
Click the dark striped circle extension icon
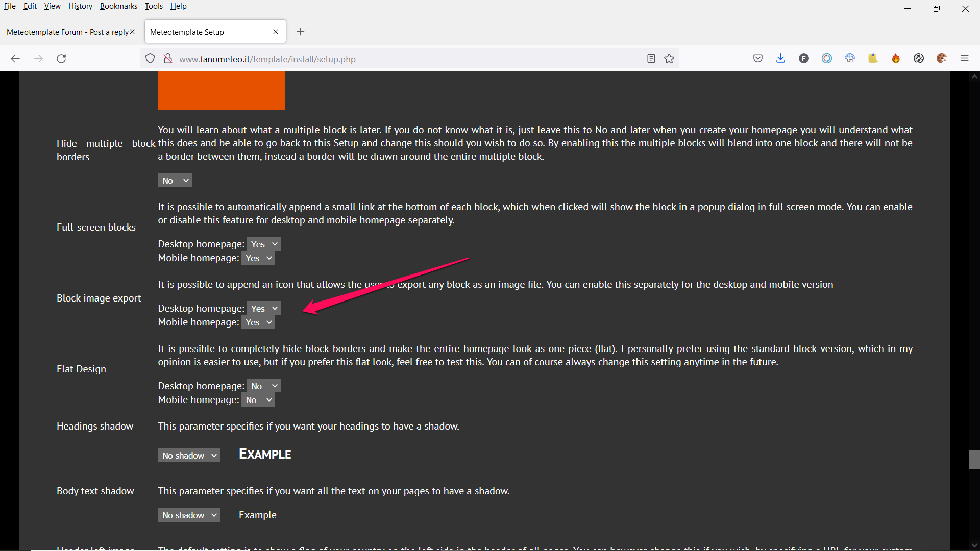coord(919,59)
